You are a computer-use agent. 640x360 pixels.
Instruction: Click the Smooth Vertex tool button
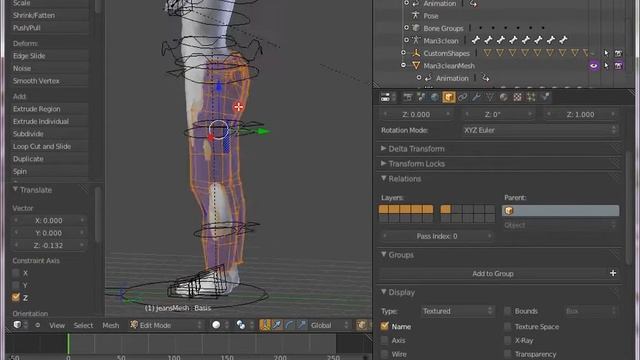click(50, 81)
